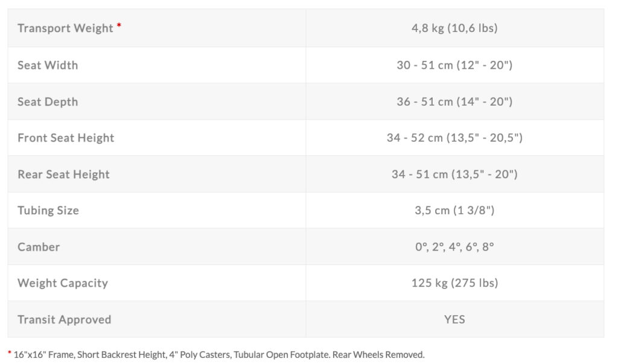This screenshot has height=364, width=618.
Task: Click the YES value for Transit Approved
Action: pos(454,319)
